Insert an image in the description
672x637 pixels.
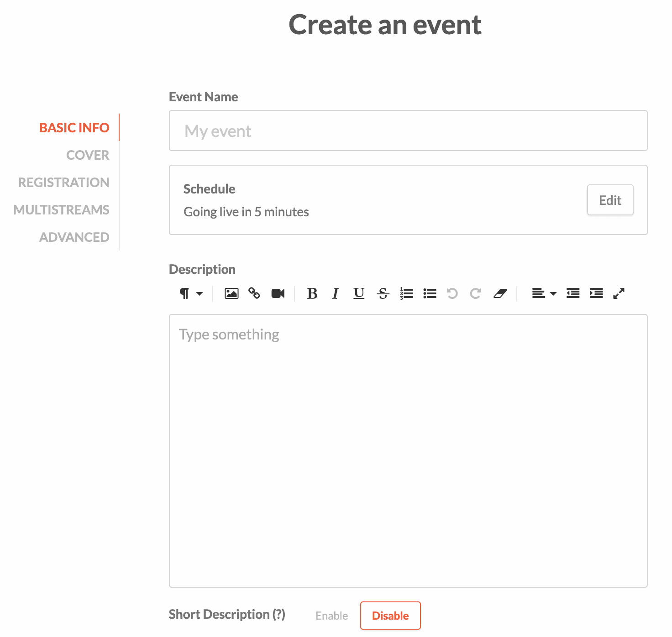click(x=231, y=293)
